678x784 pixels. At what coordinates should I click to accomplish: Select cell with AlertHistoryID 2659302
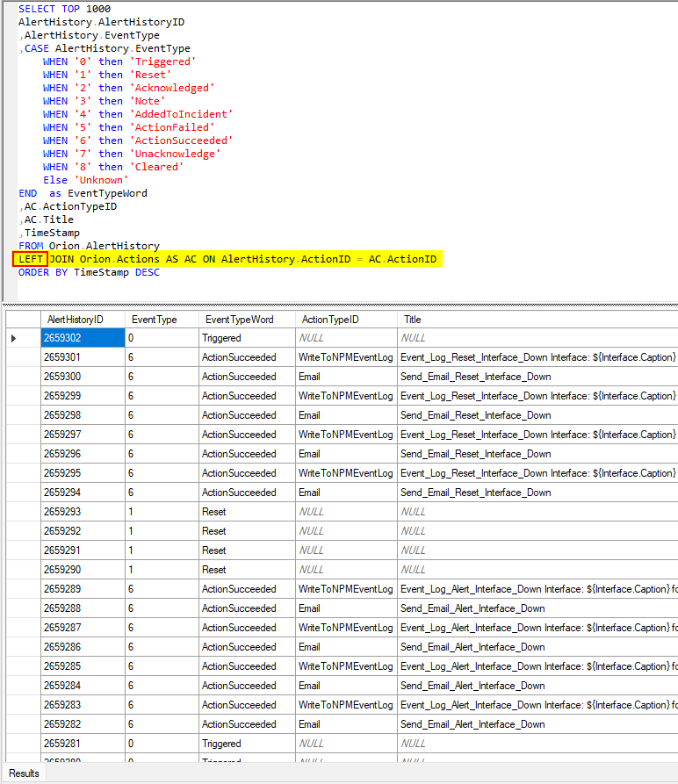[x=83, y=338]
